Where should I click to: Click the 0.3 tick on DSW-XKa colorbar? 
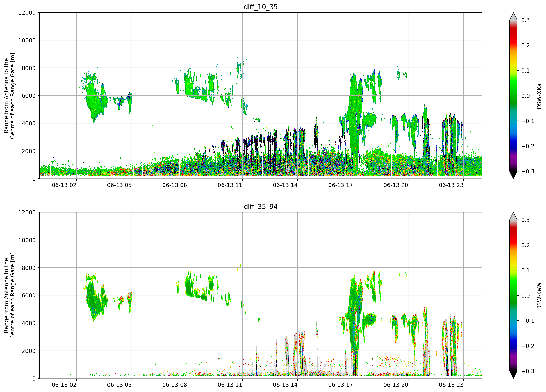pos(525,20)
